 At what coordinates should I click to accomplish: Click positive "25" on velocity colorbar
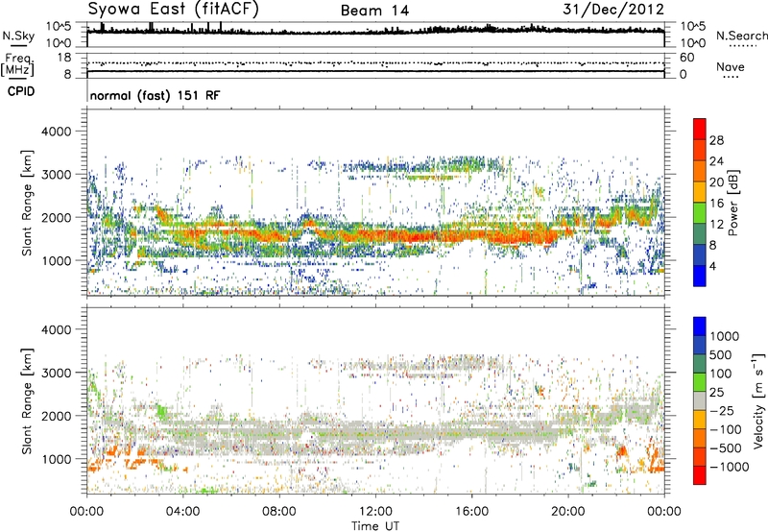pos(716,392)
